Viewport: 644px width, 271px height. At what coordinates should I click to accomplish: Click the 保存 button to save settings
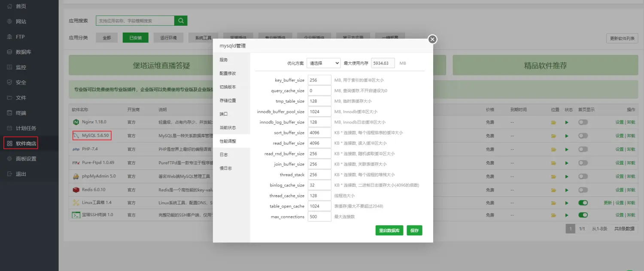click(x=414, y=230)
